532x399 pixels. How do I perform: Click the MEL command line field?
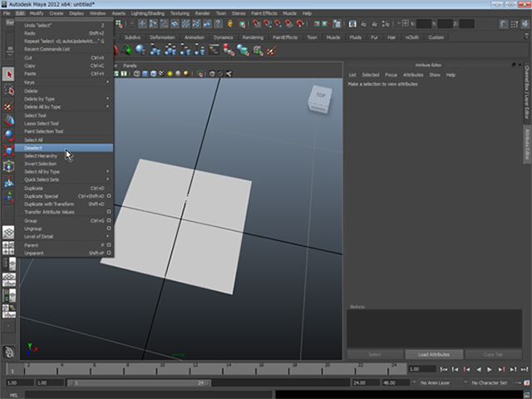(x=148, y=395)
